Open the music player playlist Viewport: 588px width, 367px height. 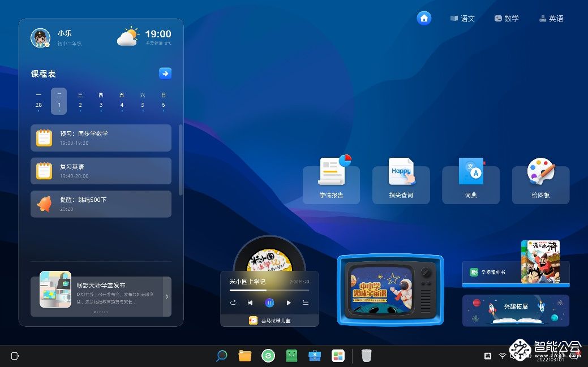coord(306,303)
